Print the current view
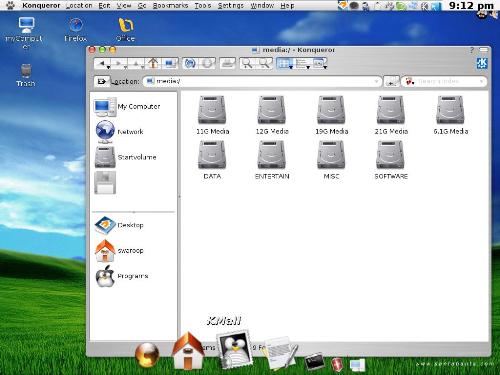500x375 pixels. [228, 63]
